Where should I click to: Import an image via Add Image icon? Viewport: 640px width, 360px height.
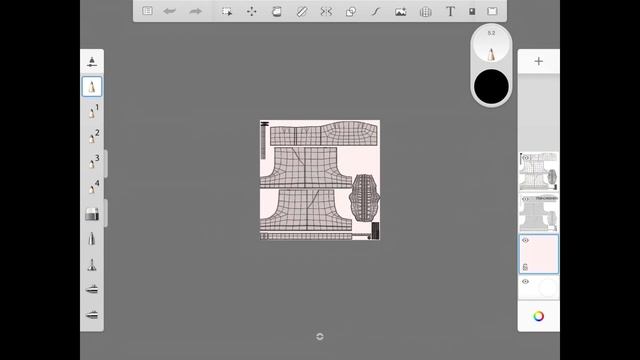tap(400, 12)
